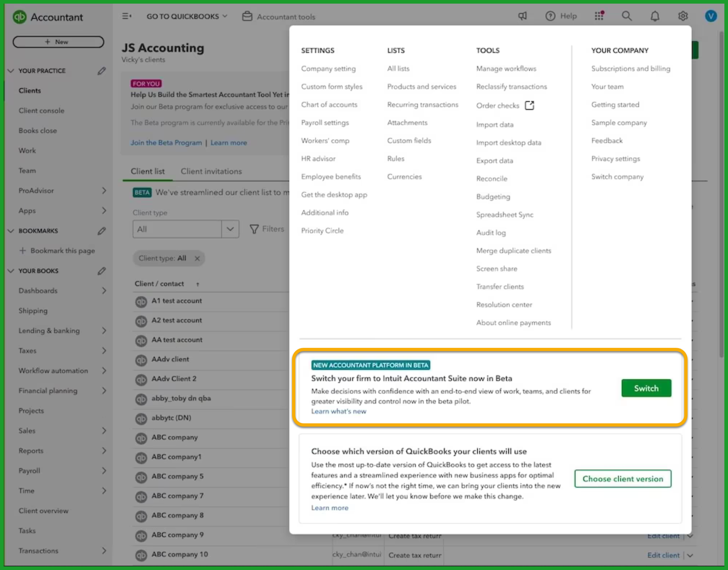
Task: Expand the Dashboards submenu
Action: pyautogui.click(x=104, y=291)
